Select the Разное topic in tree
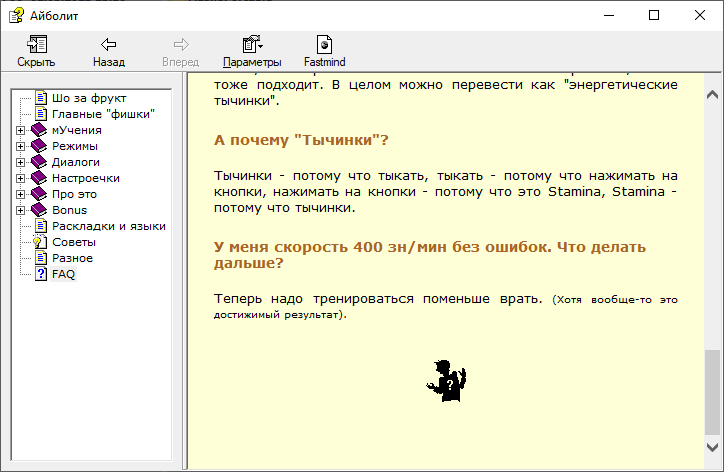This screenshot has width=724, height=472. coord(72,258)
